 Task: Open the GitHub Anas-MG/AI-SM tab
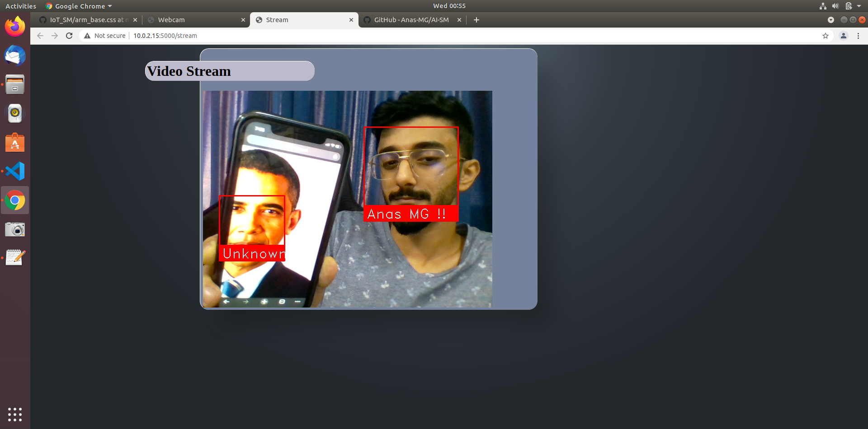coord(410,20)
